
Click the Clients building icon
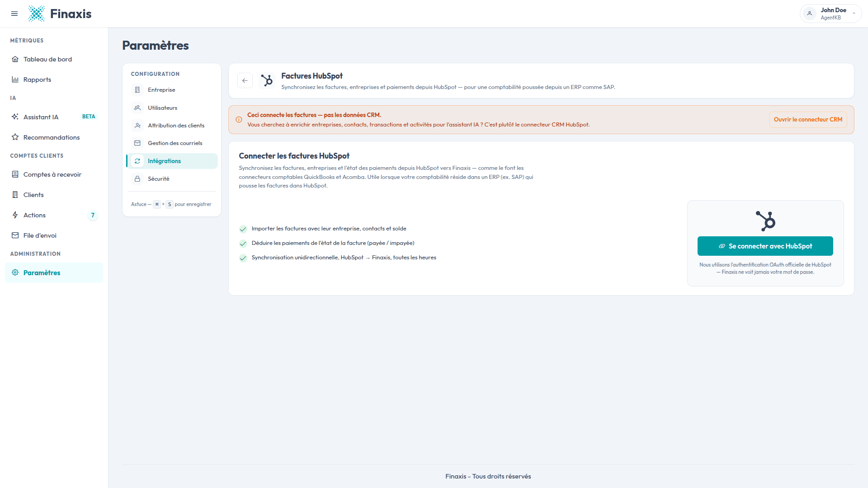pyautogui.click(x=15, y=195)
